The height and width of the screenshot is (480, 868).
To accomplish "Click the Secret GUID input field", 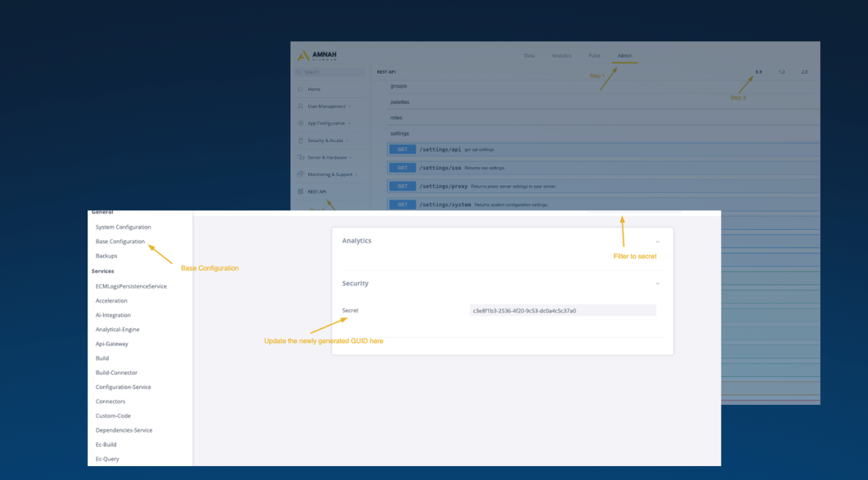I will coord(561,310).
